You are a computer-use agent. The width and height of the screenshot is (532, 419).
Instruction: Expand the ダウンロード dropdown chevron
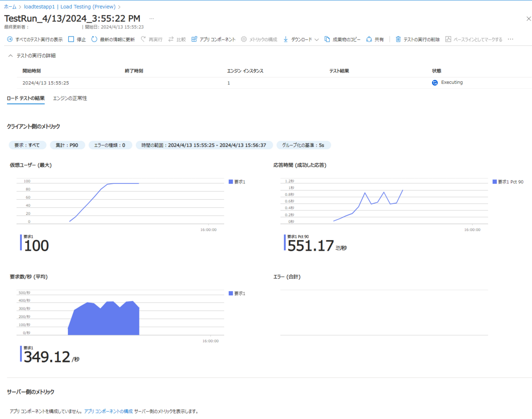[317, 40]
